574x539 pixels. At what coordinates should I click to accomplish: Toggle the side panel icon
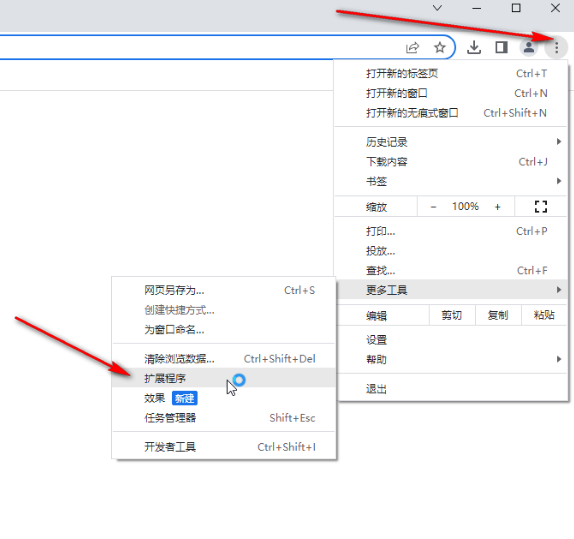[501, 47]
